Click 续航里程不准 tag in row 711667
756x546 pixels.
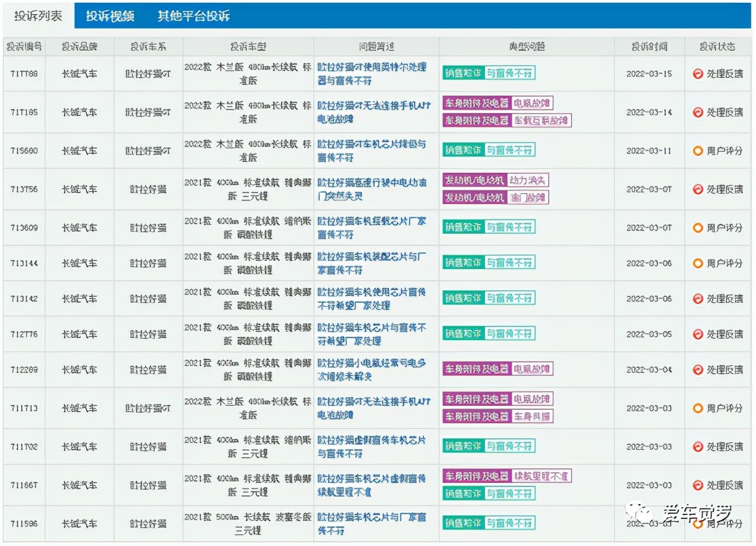click(x=541, y=477)
